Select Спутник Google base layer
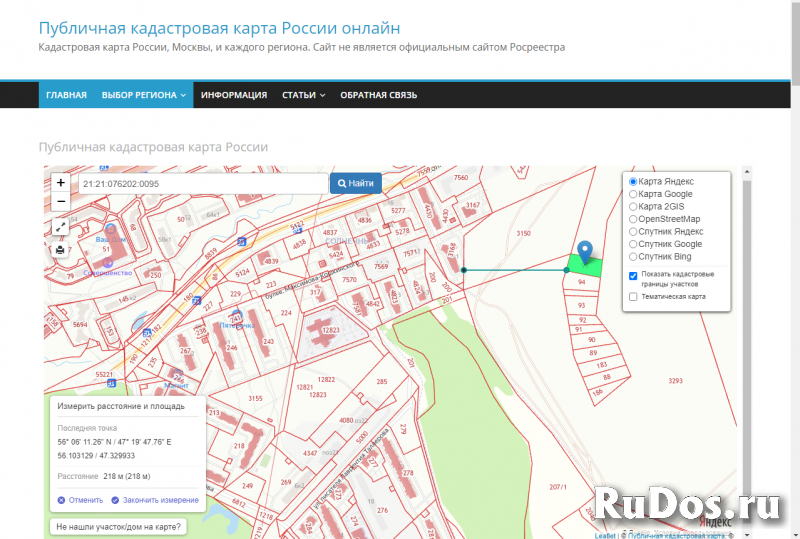Viewport: 800px width, 539px height. (x=633, y=244)
